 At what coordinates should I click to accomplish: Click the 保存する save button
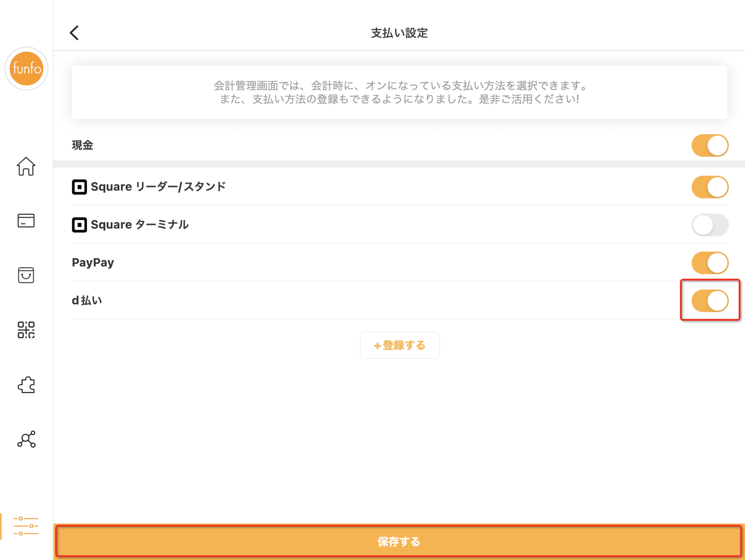399,541
